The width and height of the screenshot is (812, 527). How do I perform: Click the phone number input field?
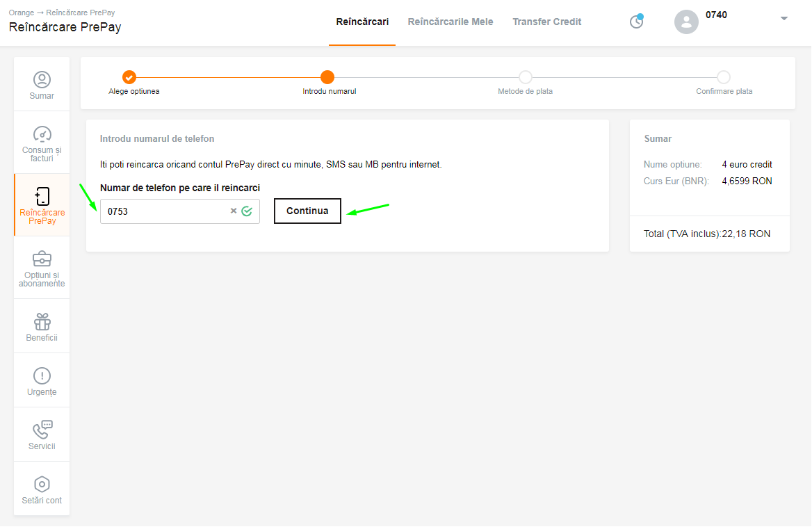point(179,211)
